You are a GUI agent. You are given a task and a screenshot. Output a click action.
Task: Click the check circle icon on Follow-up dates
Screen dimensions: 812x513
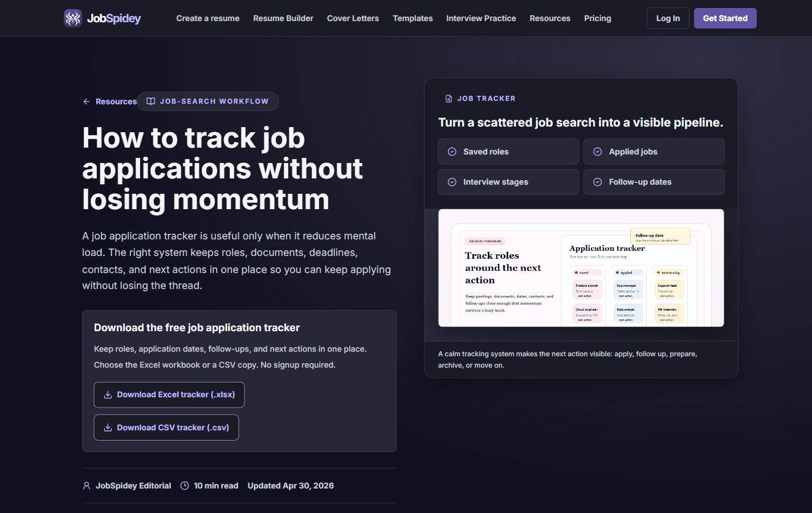[598, 182]
